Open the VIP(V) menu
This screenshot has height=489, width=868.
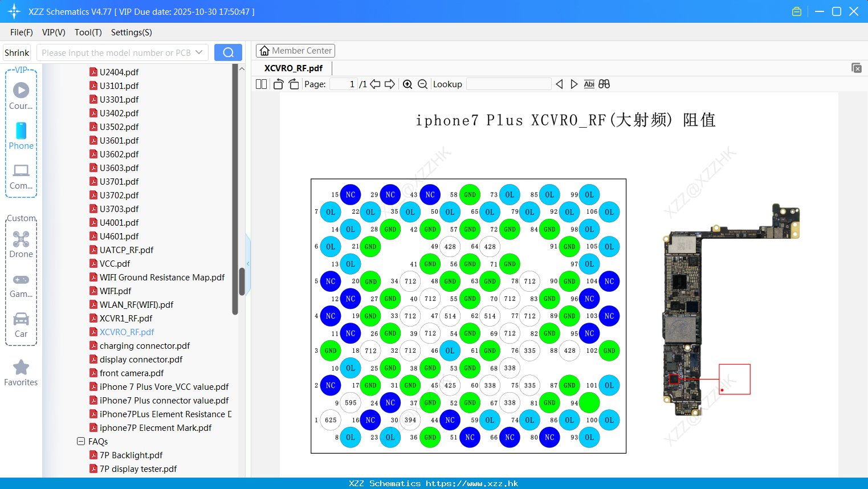click(x=54, y=32)
